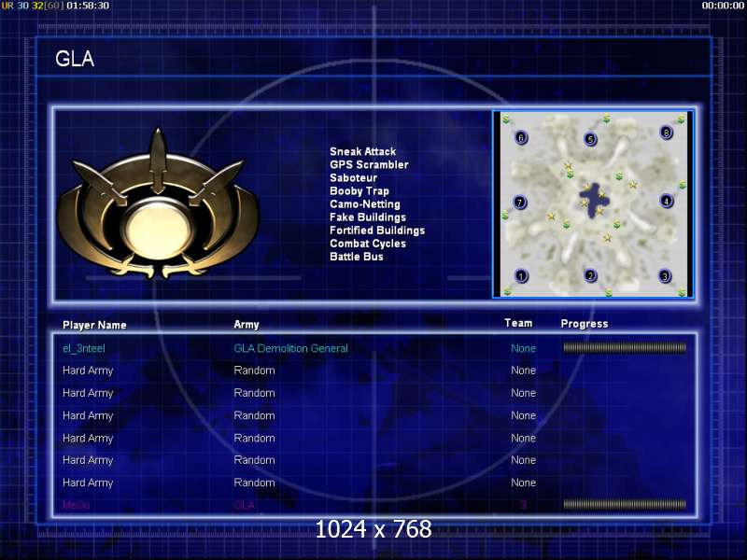Viewport: 747px width, 560px height.
Task: Click start position 1 on the minimap
Action: pos(521,276)
